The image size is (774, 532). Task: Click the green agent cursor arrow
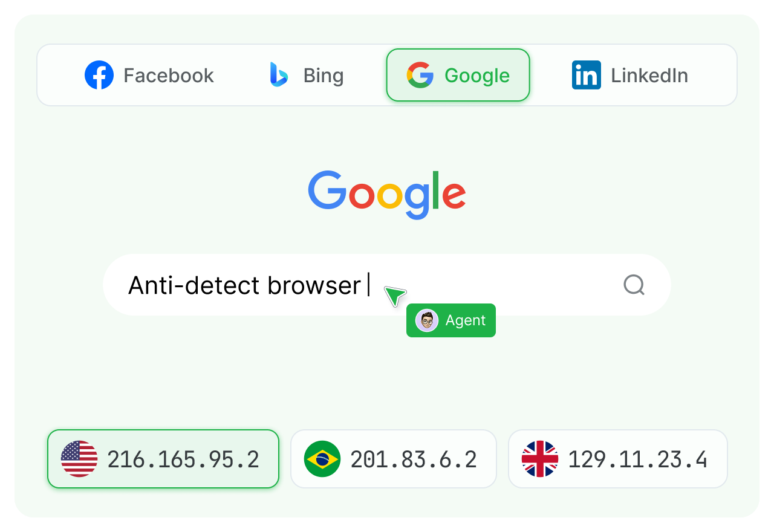point(394,296)
